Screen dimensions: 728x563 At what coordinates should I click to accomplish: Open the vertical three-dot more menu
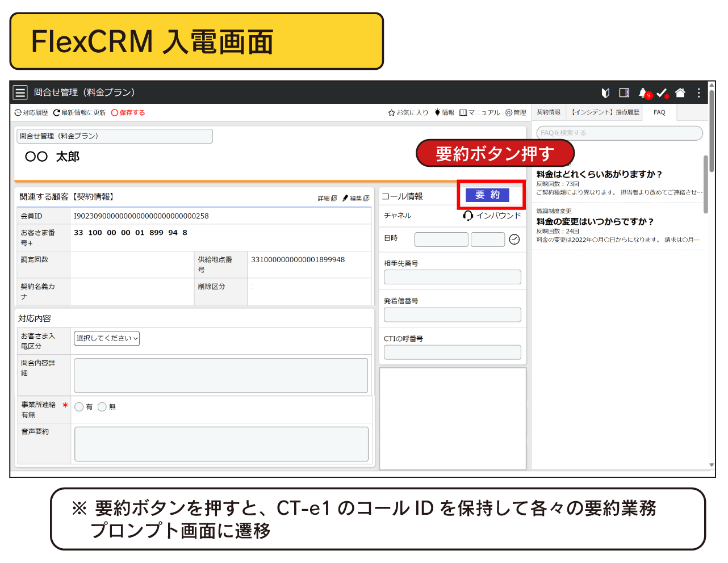pos(699,93)
